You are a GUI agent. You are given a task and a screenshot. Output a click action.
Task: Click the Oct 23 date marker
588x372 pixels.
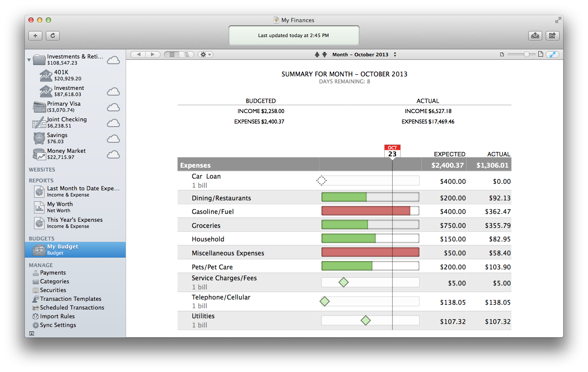[x=392, y=152]
